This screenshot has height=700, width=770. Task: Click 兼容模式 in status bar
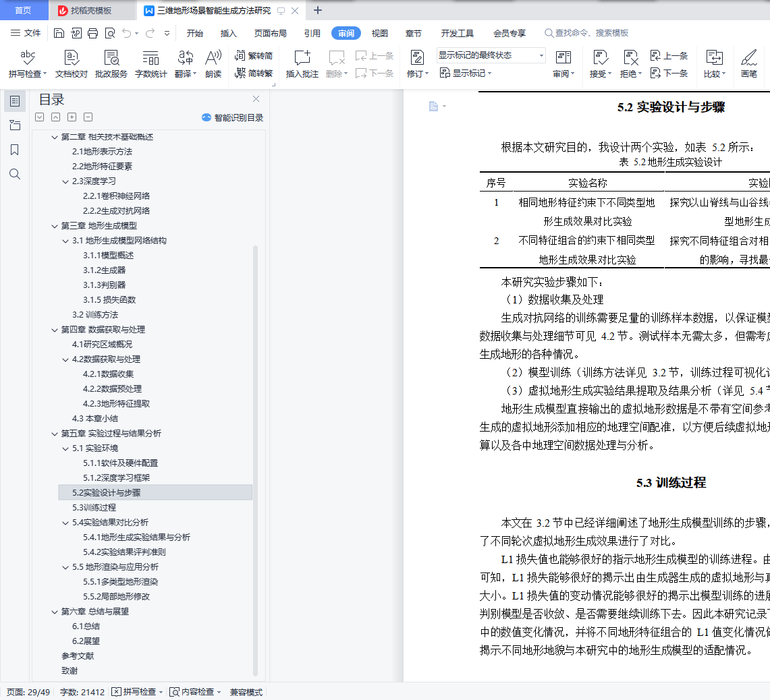point(246,692)
